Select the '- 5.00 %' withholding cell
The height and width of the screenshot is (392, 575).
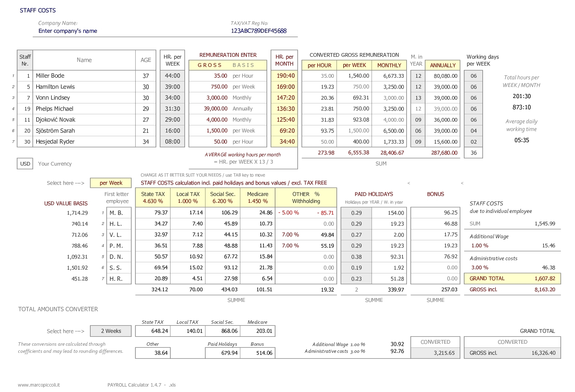click(289, 213)
